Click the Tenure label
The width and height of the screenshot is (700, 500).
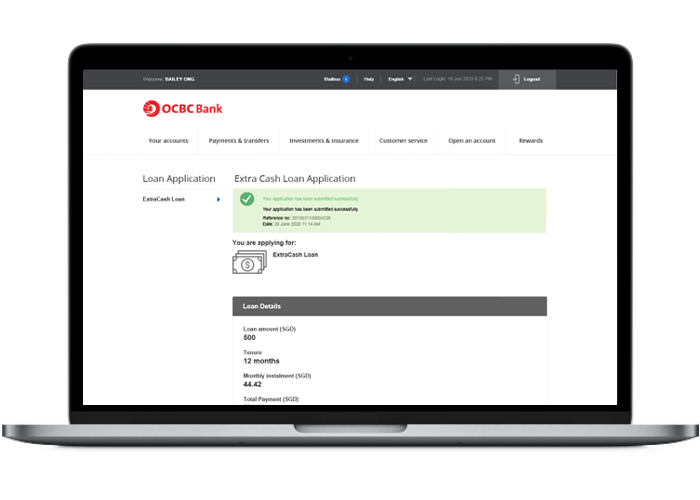[x=252, y=352]
